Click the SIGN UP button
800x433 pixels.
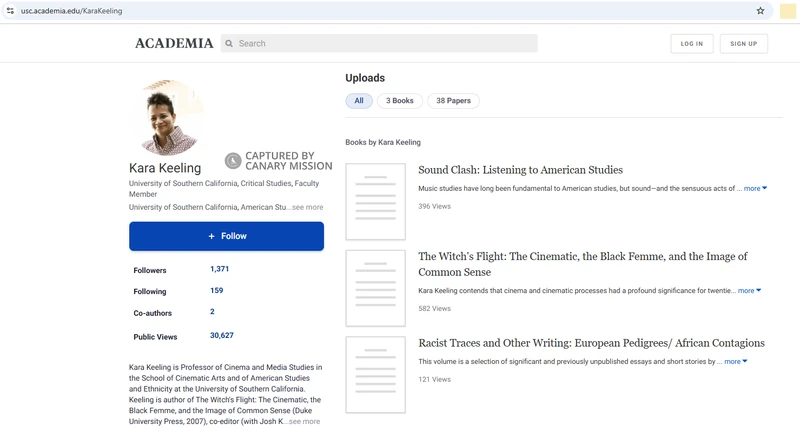(743, 44)
